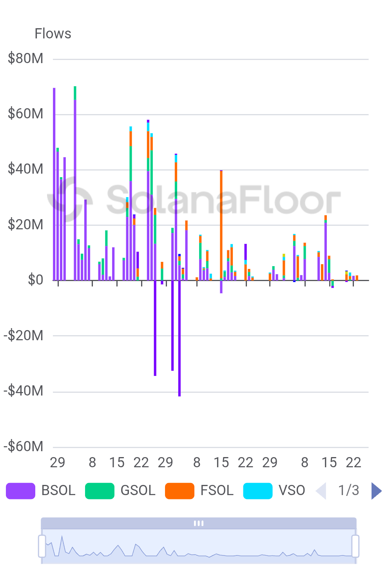Go to previous legend page arrow
Viewport: 388px width, 588px height.
[321, 491]
